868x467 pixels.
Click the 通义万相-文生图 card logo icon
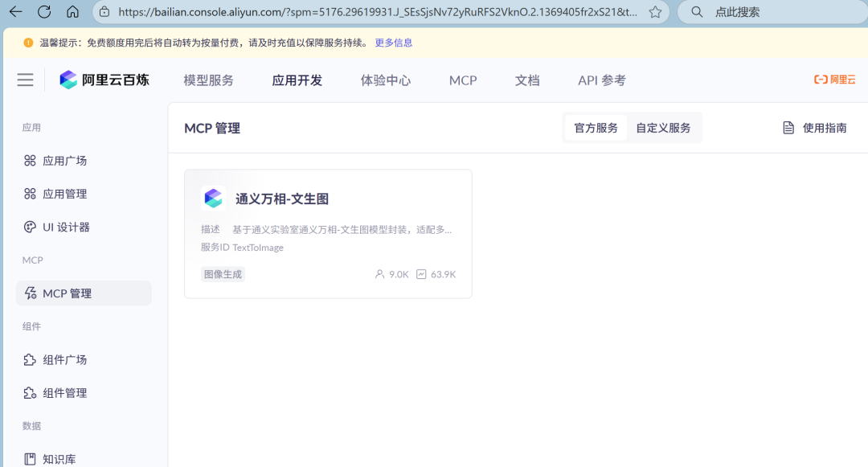[213, 198]
